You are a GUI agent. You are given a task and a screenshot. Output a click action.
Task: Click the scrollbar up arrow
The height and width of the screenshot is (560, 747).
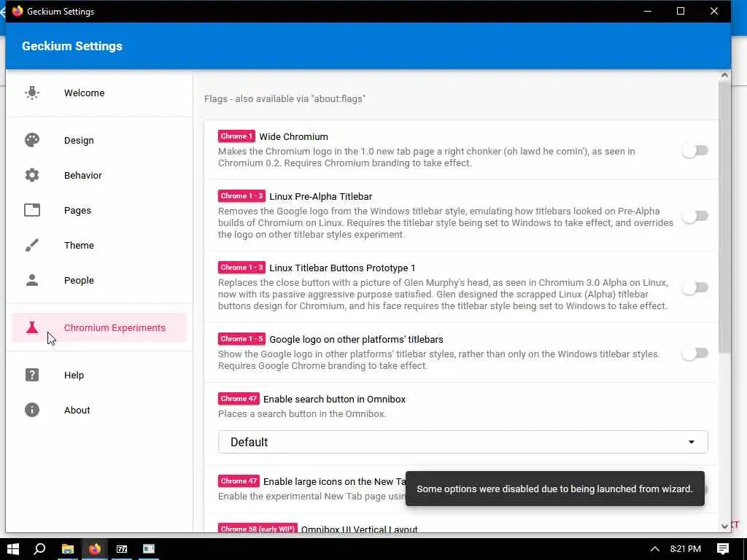724,75
